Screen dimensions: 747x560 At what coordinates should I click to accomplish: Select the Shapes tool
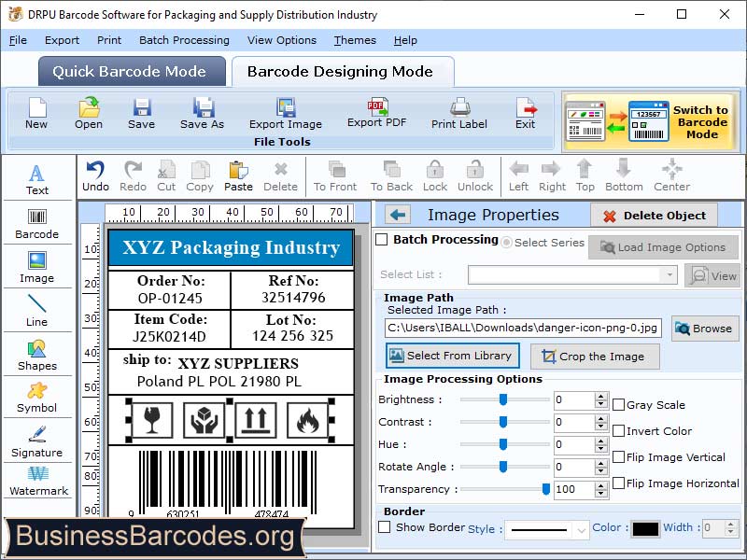click(37, 355)
